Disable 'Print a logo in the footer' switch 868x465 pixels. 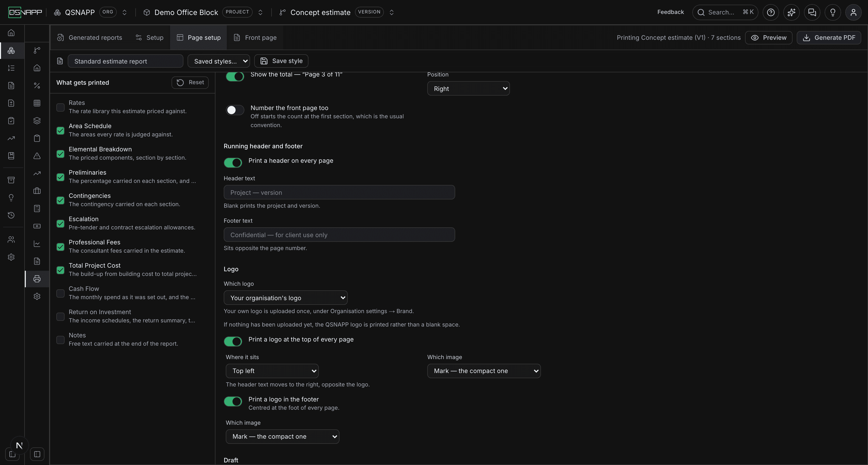pos(233,401)
